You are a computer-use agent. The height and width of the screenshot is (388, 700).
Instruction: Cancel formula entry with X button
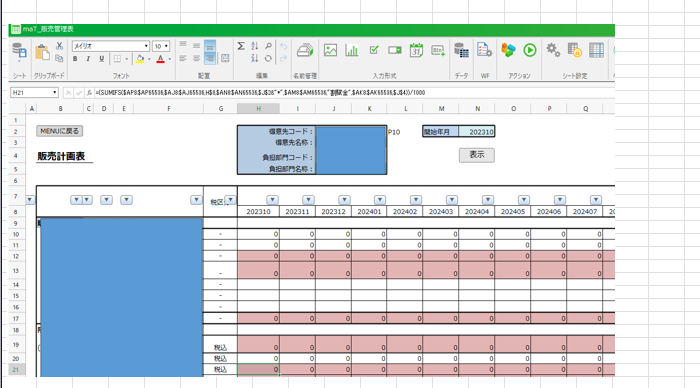click(x=68, y=93)
